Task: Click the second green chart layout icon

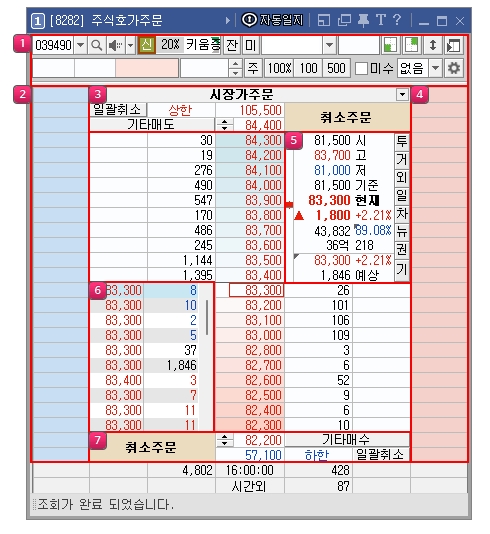Action: click(x=411, y=45)
